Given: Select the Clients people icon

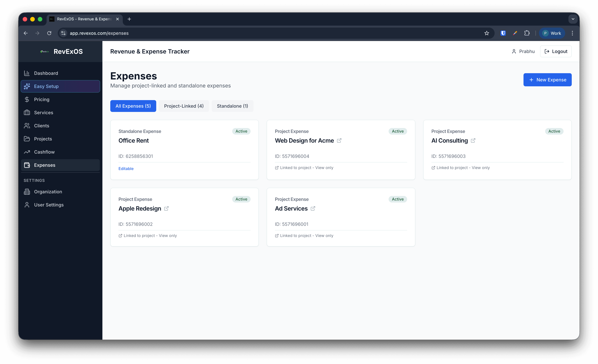Looking at the screenshot, I should coord(27,125).
